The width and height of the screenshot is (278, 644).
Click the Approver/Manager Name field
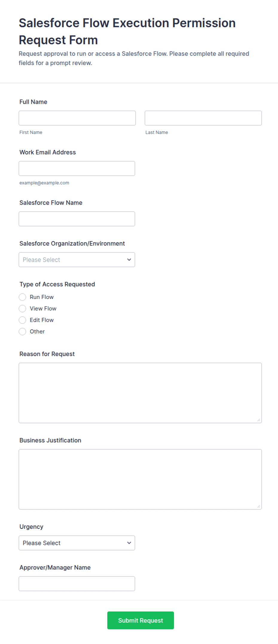coord(77,584)
